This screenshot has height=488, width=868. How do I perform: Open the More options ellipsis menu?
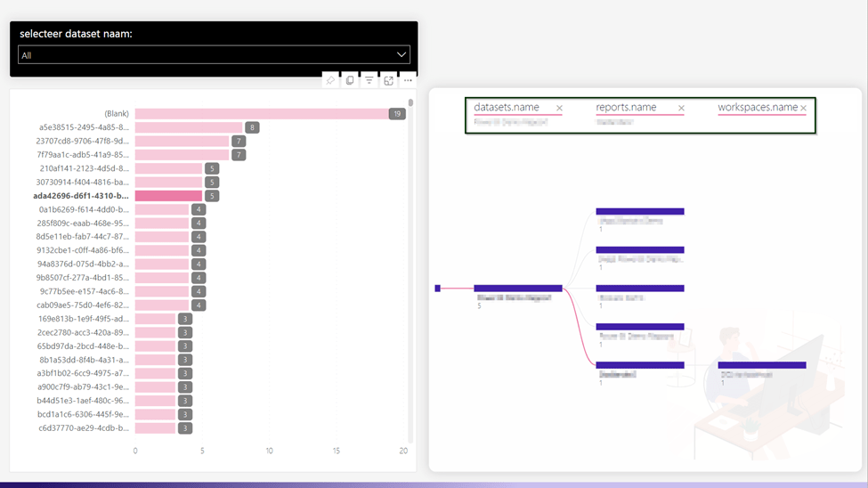pyautogui.click(x=408, y=80)
